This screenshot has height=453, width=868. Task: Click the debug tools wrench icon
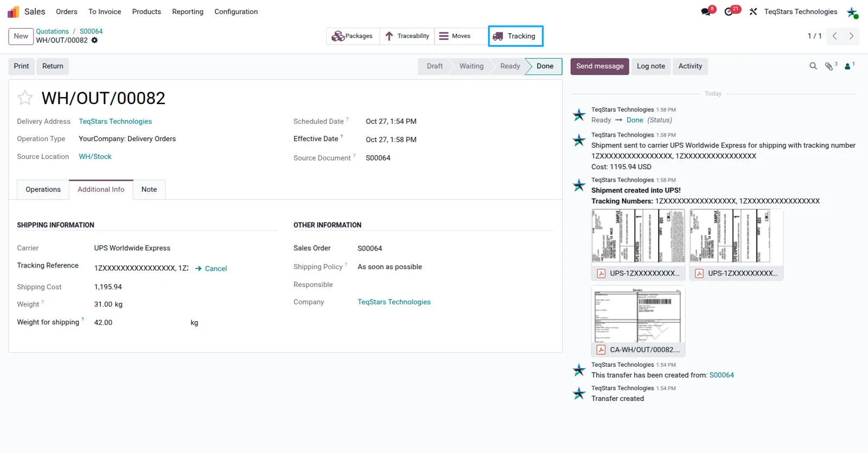click(753, 11)
